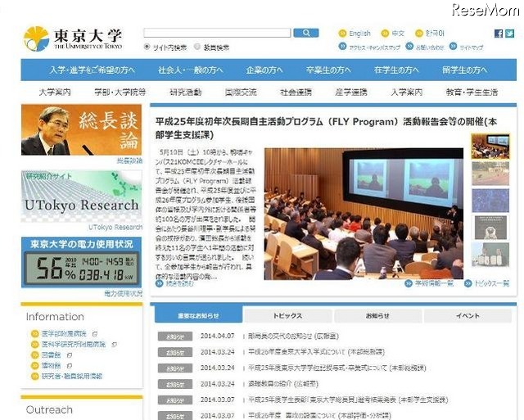This screenshot has width=524, height=420.
Task: Open 学部・大学院等 navigation item
Action: [x=120, y=93]
